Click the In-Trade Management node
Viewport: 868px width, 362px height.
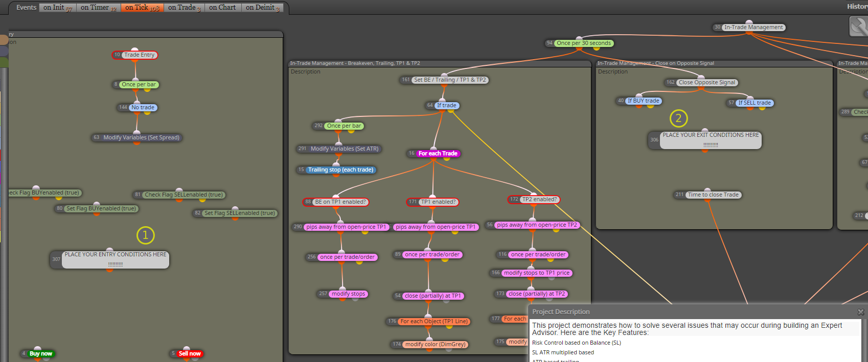coord(753,28)
